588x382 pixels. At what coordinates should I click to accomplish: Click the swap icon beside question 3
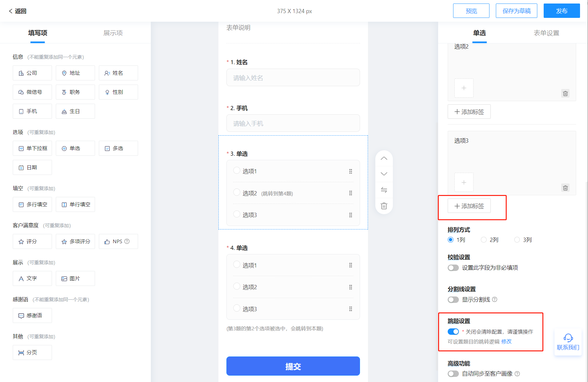384,190
